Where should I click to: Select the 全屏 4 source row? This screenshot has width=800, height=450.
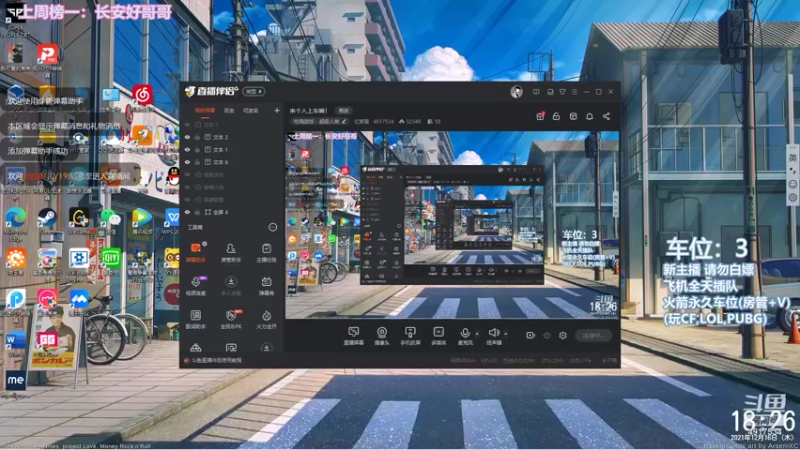click(x=231, y=212)
